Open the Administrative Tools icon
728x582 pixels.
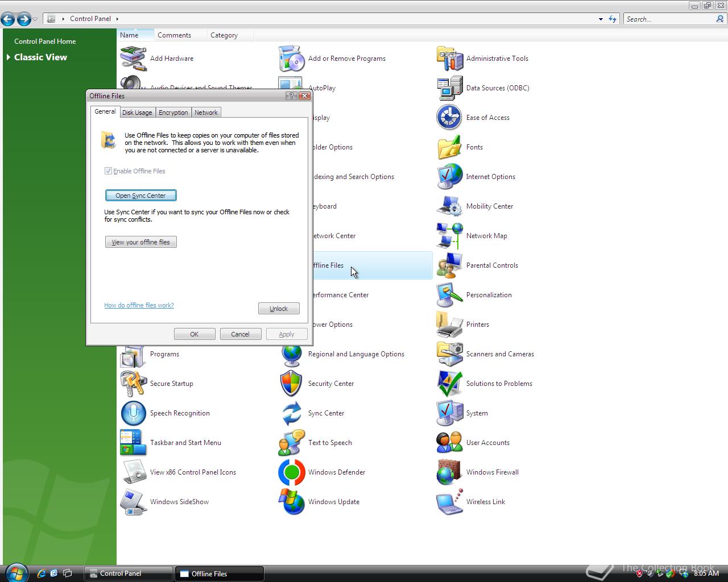click(x=449, y=59)
